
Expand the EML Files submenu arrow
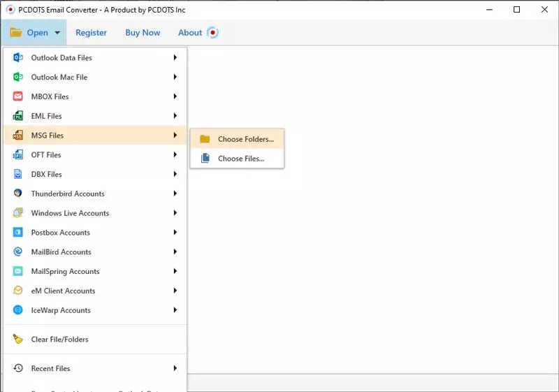(x=175, y=116)
